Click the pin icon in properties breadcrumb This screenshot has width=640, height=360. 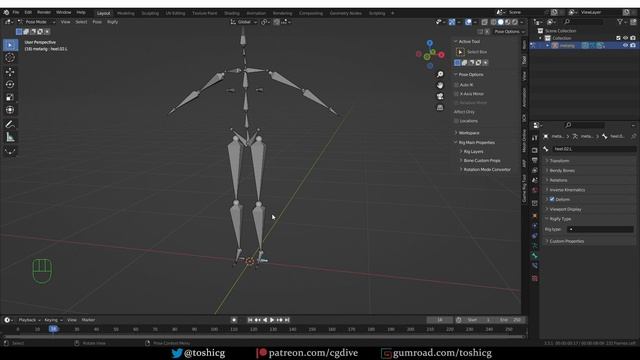click(633, 136)
